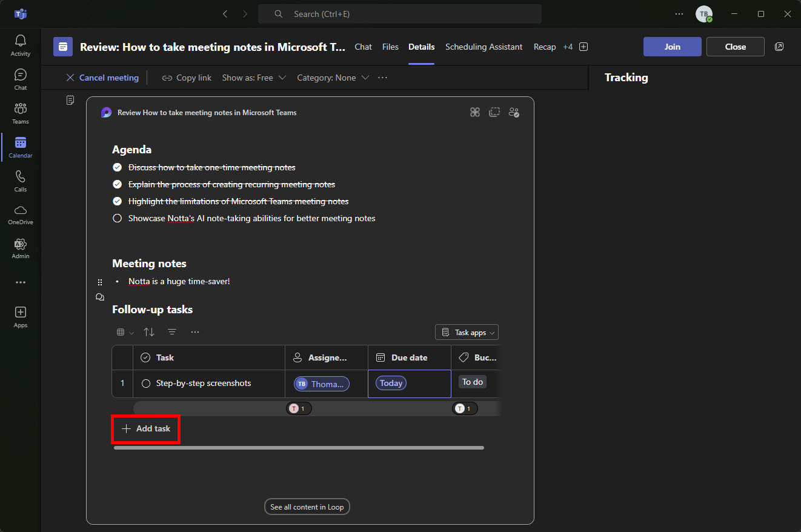Click the Agenda heading
801x532 pixels.
[131, 150]
